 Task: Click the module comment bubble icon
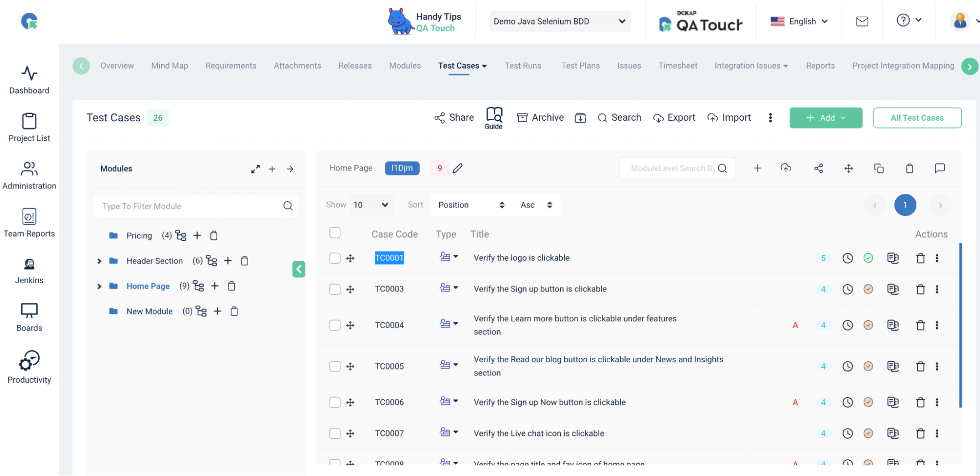pyautogui.click(x=939, y=168)
